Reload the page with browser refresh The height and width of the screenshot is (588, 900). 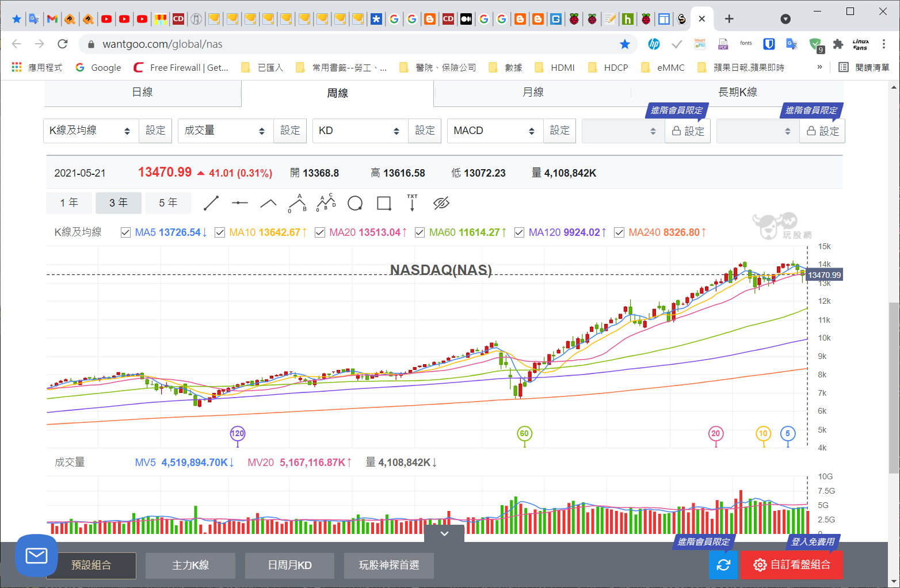coord(63,44)
